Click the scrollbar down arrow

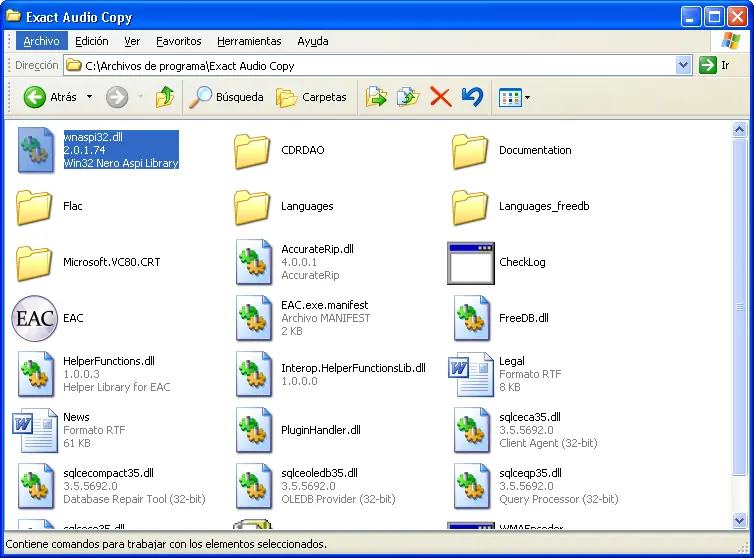pos(740,520)
